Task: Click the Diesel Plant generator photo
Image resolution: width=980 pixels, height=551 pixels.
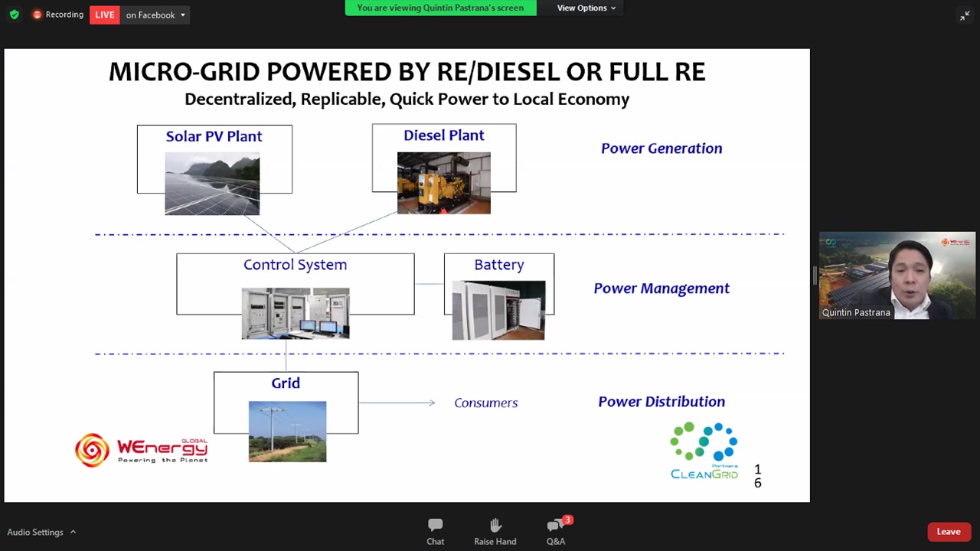Action: point(443,183)
